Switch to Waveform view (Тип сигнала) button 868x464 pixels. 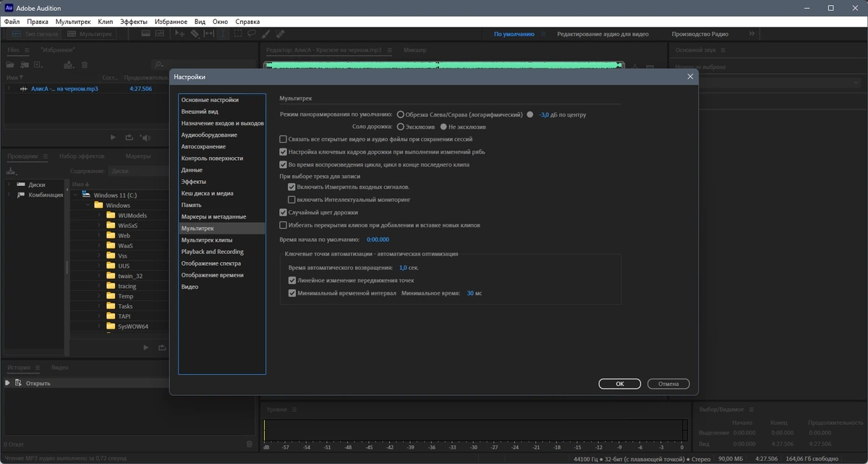(x=35, y=34)
